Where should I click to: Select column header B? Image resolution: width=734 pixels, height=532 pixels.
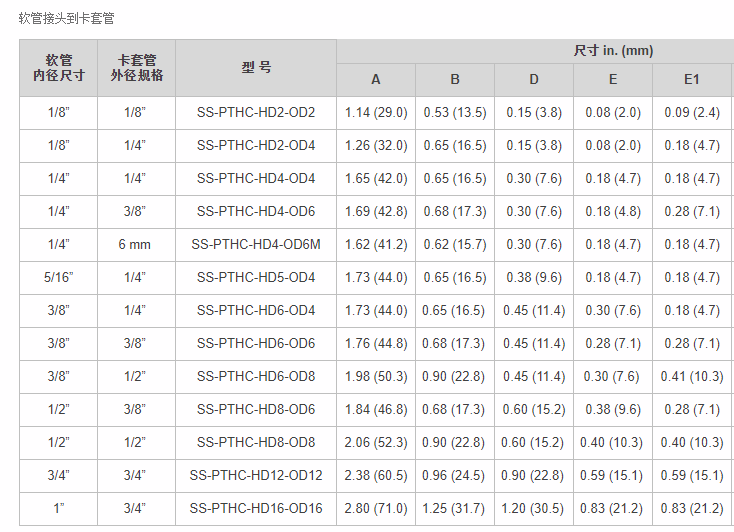(455, 80)
